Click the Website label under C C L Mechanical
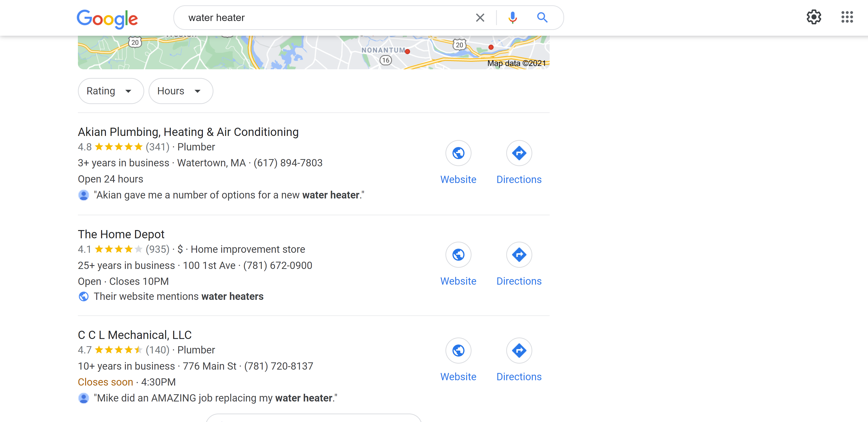Screen dimensions: 868x422 click(x=458, y=376)
